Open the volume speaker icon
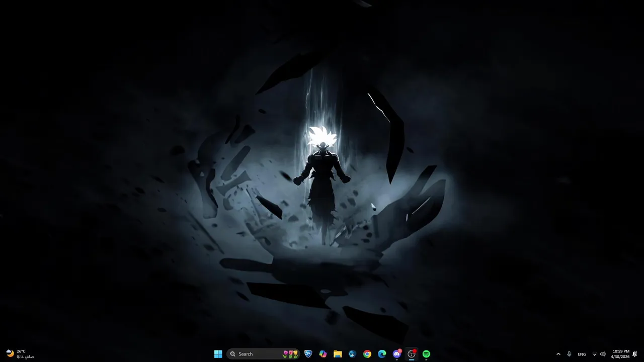The image size is (644, 362). (x=603, y=354)
